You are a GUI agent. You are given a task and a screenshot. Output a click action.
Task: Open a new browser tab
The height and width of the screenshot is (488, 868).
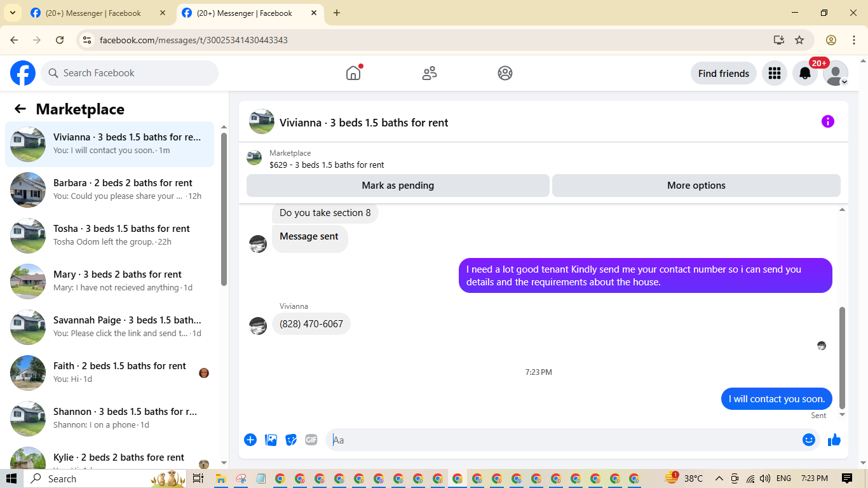coord(337,13)
